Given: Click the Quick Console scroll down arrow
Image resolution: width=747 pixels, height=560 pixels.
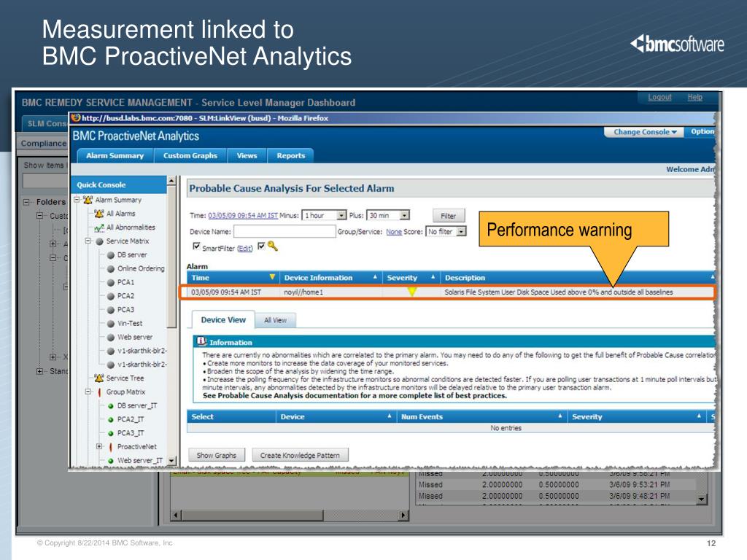Looking at the screenshot, I should point(172,461).
